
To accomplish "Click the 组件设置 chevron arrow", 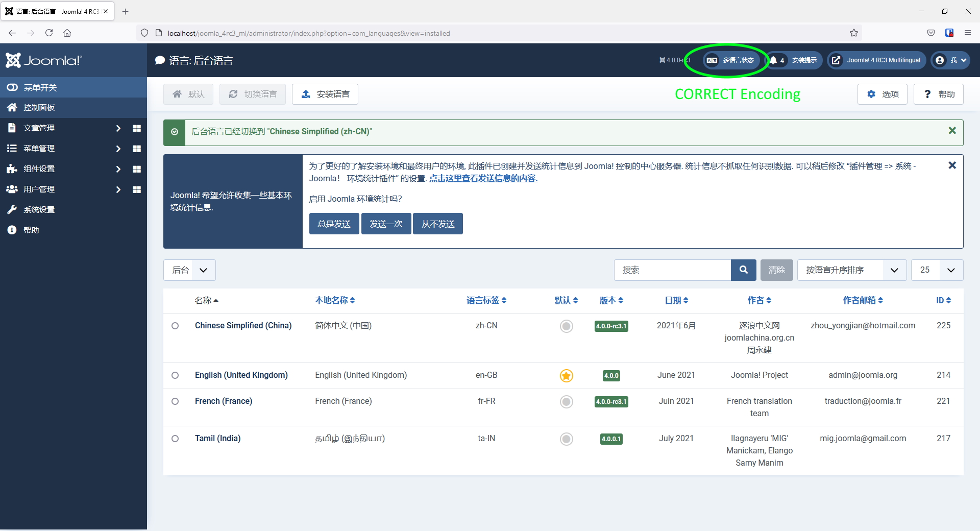I will pyautogui.click(x=118, y=169).
